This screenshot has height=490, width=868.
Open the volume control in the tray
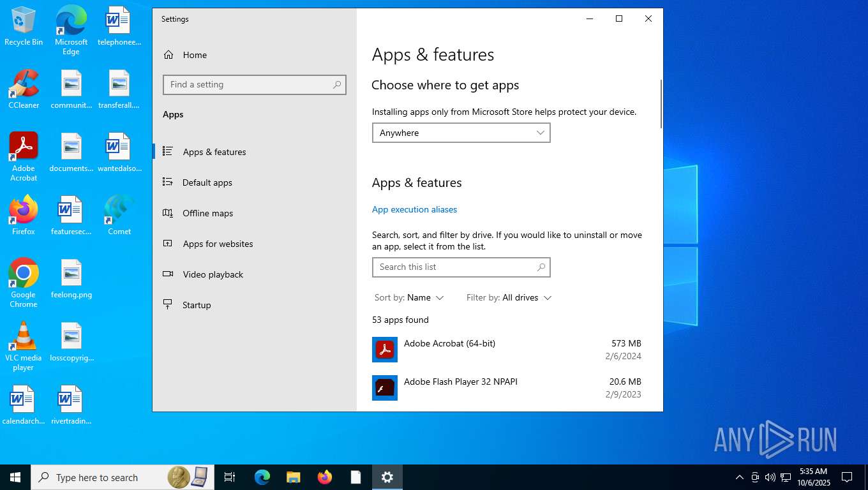770,477
